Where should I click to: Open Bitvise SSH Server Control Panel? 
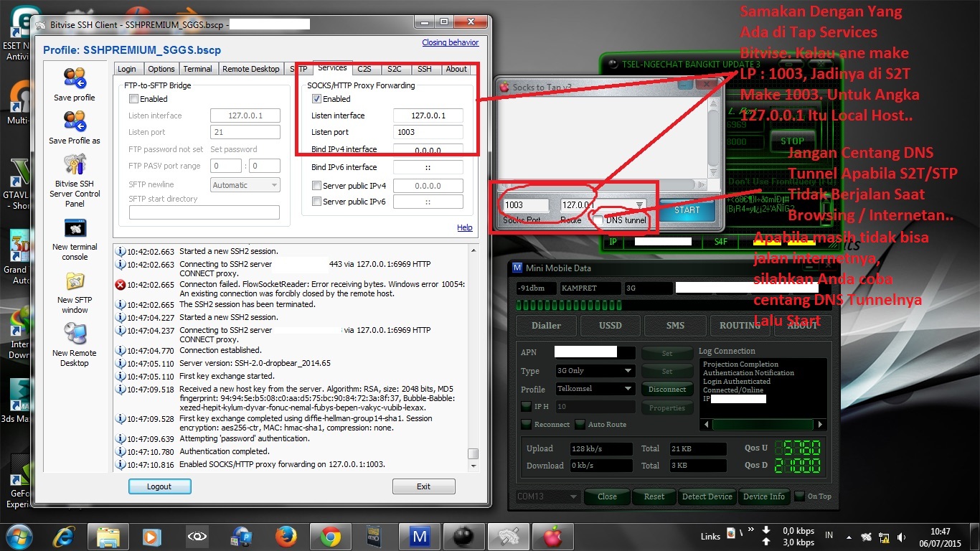click(x=75, y=164)
